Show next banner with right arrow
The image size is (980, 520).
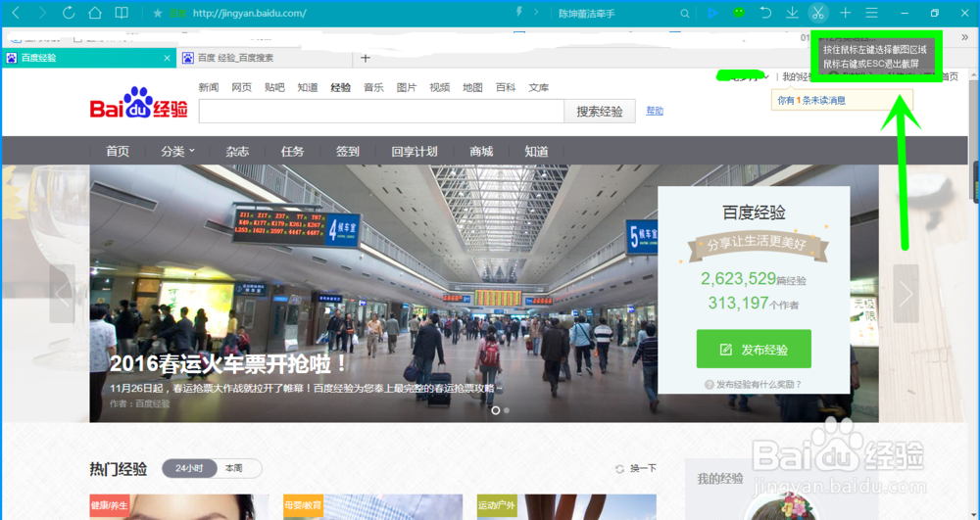906,294
